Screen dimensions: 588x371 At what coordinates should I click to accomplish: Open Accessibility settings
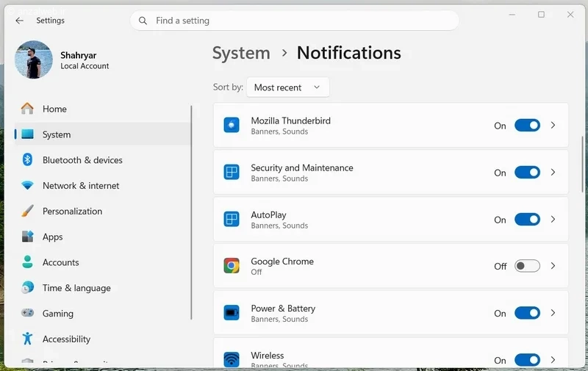102,339
